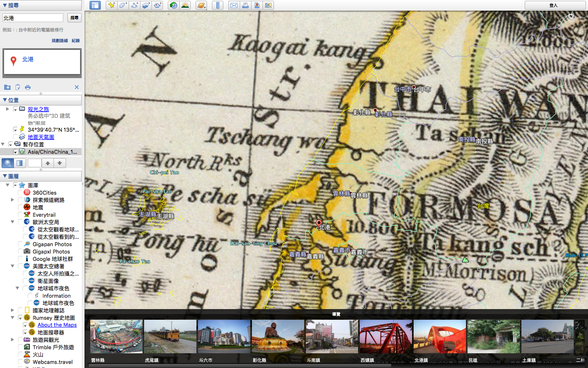Print the current view from toolbar

tap(245, 5)
